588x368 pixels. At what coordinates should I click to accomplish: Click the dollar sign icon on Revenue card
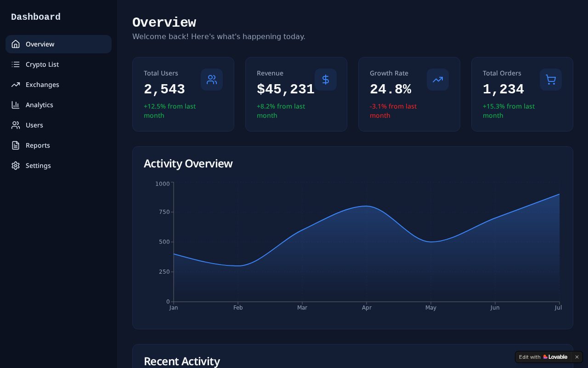point(326,80)
